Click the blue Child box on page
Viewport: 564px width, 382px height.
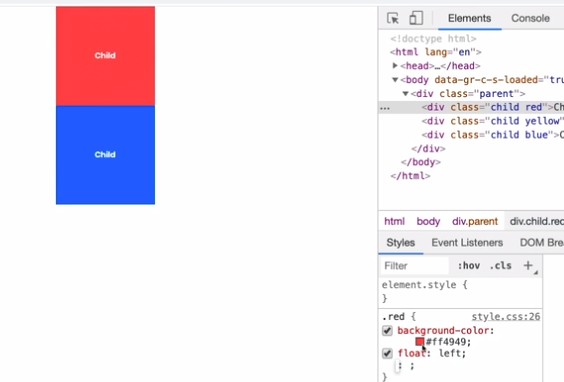tap(105, 155)
